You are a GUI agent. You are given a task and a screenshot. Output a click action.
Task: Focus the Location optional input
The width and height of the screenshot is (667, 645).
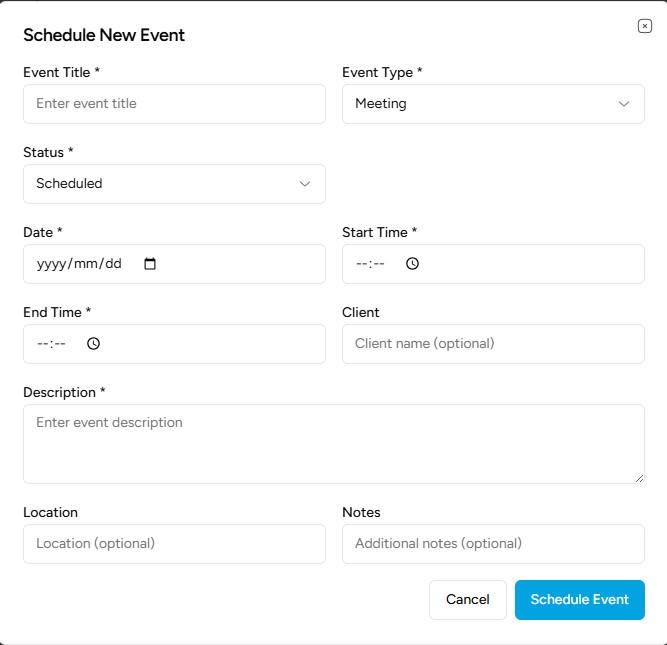click(x=173, y=544)
